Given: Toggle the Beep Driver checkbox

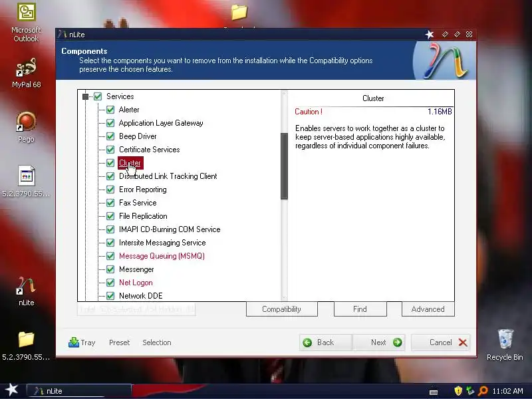Looking at the screenshot, I should point(110,136).
